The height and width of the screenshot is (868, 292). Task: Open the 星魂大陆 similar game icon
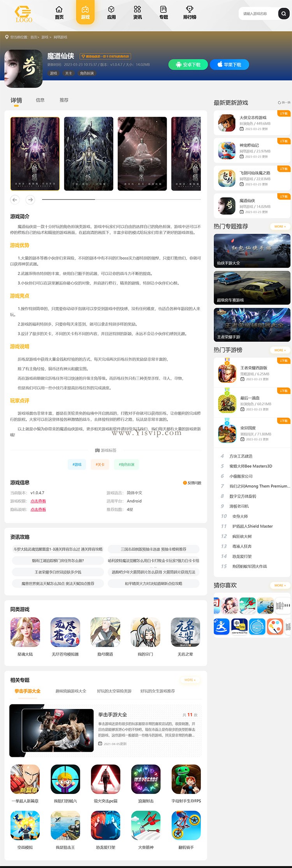tap(25, 632)
